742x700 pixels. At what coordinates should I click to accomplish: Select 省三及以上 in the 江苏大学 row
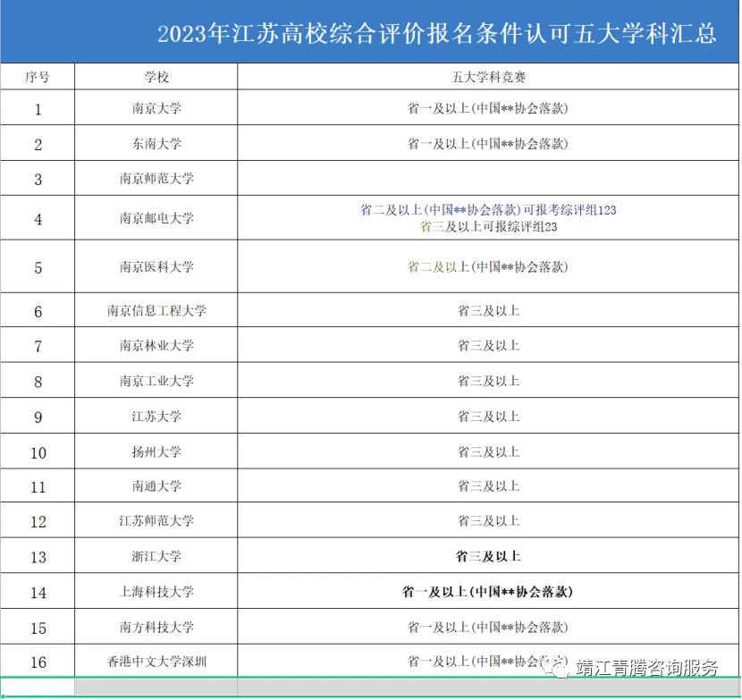point(488,417)
